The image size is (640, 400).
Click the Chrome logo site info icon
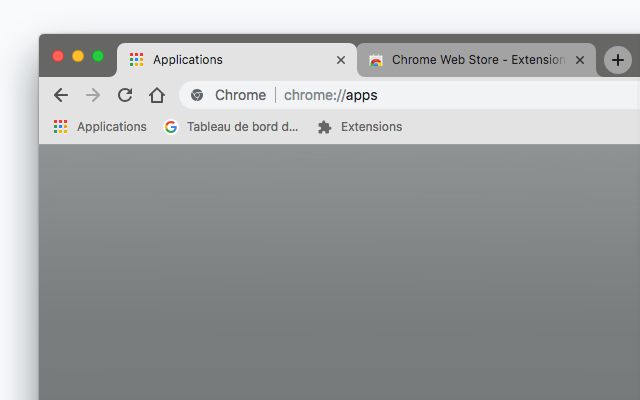(197, 95)
